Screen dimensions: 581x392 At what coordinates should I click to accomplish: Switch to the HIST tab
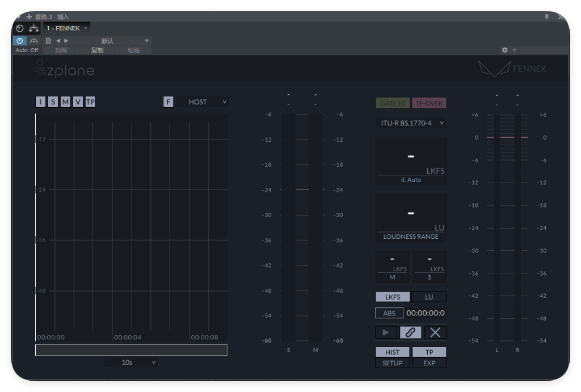click(393, 352)
